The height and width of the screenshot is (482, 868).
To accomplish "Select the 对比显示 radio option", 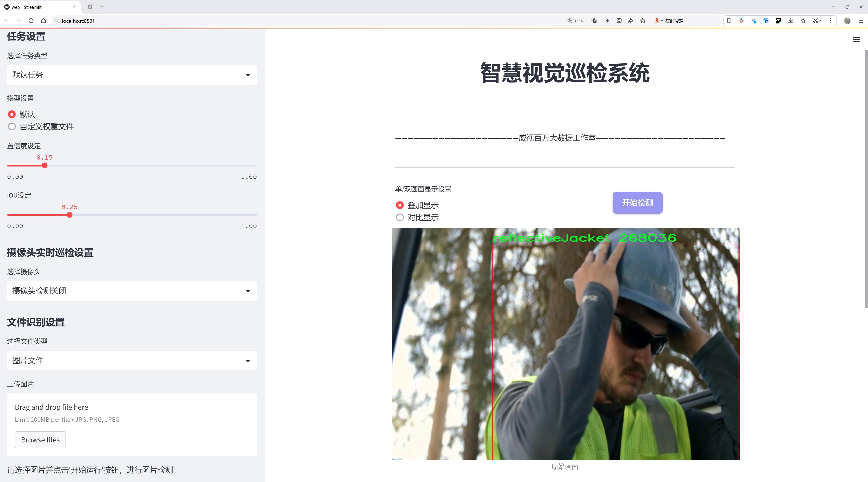I will (400, 217).
